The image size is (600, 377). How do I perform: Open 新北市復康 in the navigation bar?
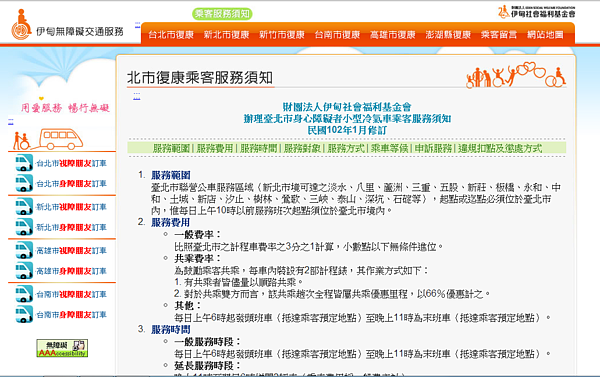coord(226,35)
